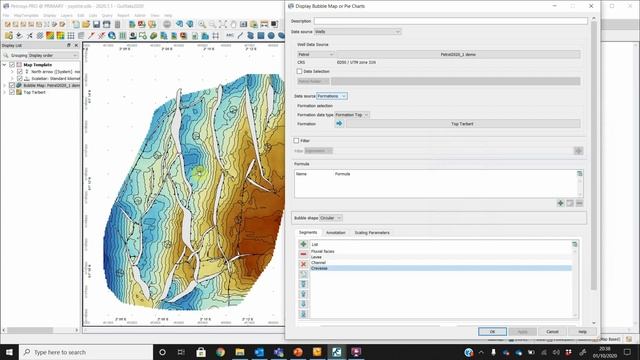
Task: Click the Description input field
Action: coord(451,20)
